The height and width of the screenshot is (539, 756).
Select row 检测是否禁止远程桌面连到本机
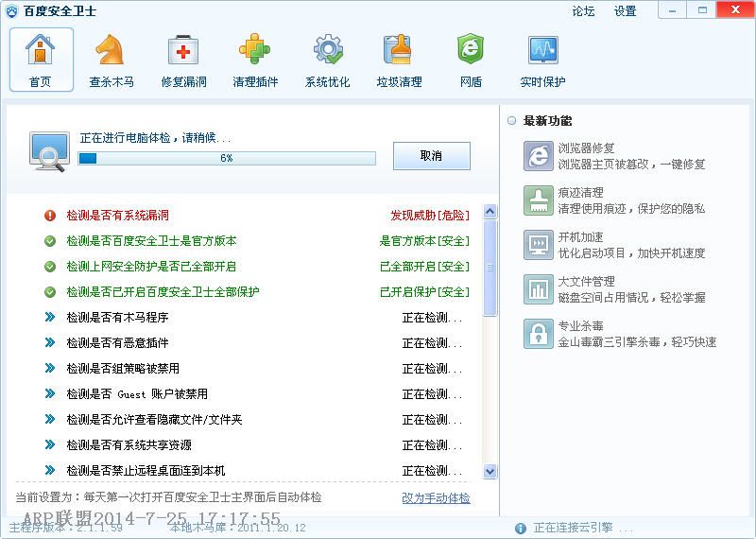tap(255, 470)
